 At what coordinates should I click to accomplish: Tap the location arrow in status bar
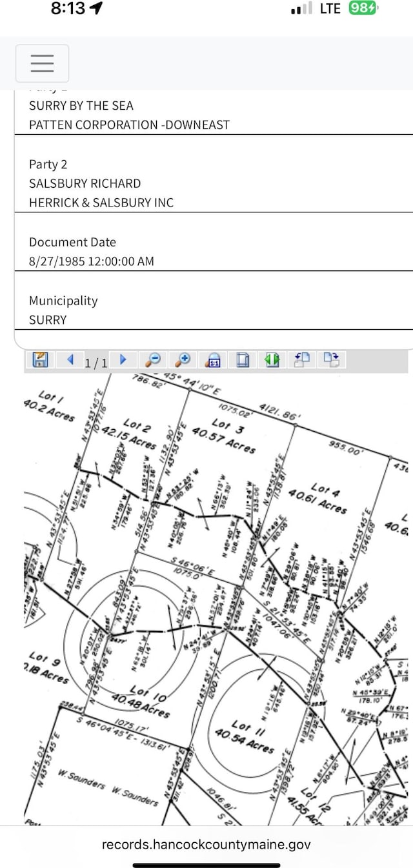pos(97,8)
